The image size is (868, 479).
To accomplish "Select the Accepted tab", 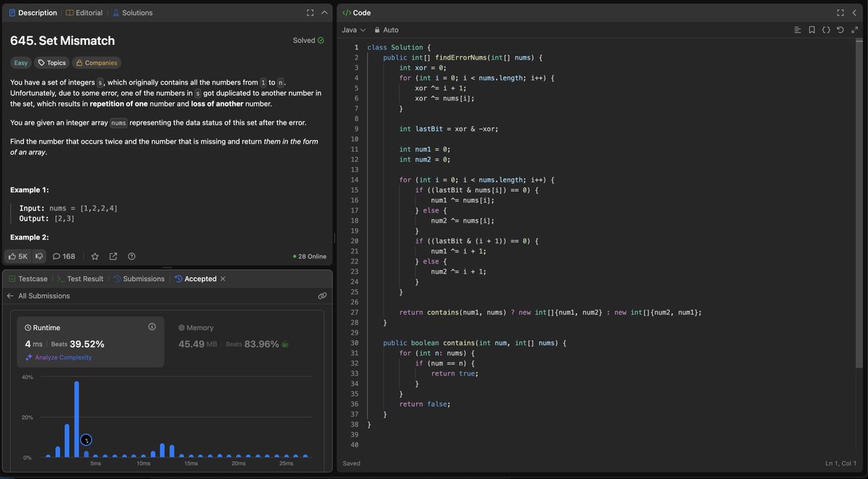I will click(195, 279).
